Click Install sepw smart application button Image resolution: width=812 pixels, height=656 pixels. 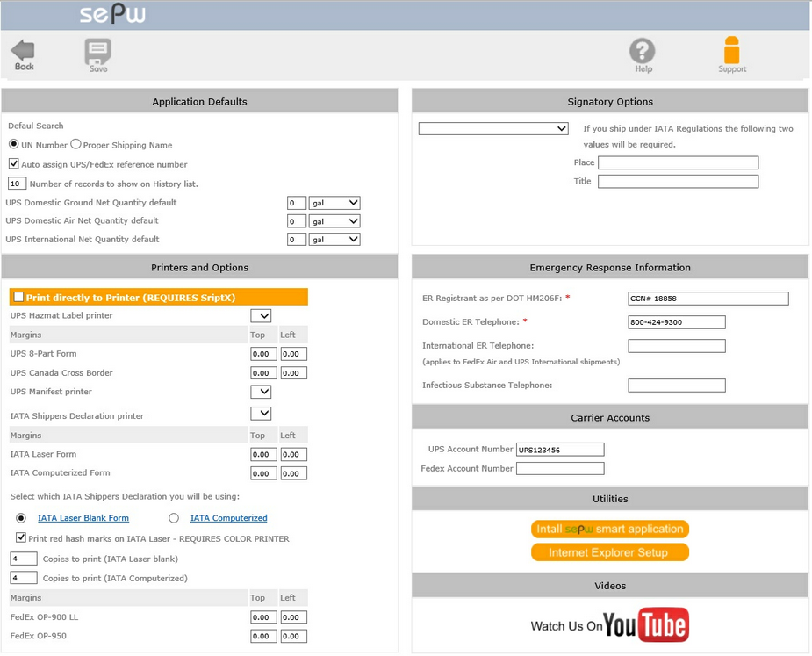pyautogui.click(x=609, y=529)
